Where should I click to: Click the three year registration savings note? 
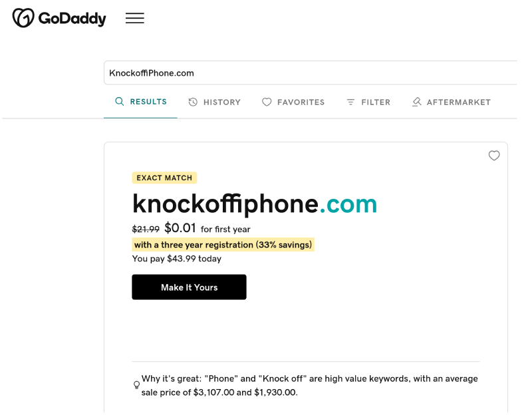pyautogui.click(x=223, y=245)
